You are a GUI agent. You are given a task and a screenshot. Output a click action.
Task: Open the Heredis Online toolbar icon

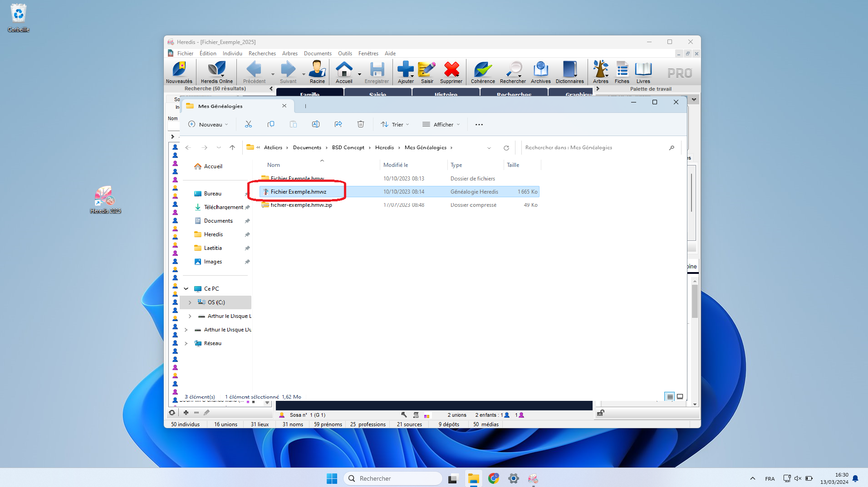coord(216,72)
